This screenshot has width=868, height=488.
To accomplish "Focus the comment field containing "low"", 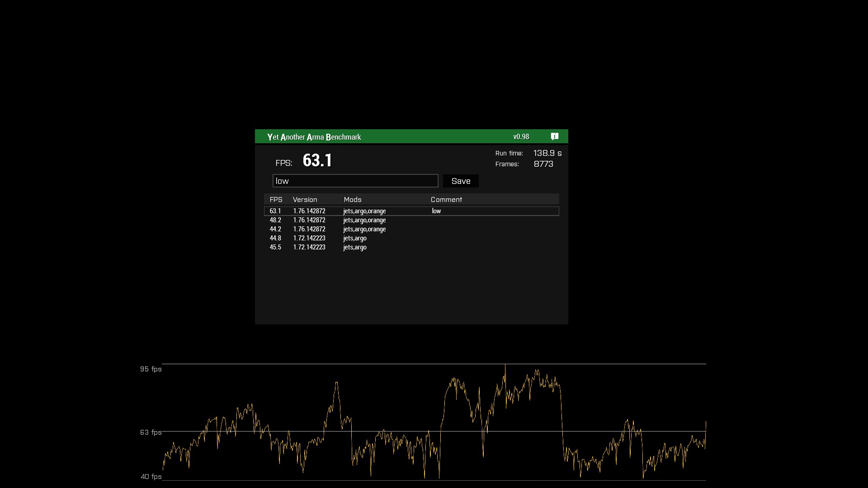I will pos(355,181).
